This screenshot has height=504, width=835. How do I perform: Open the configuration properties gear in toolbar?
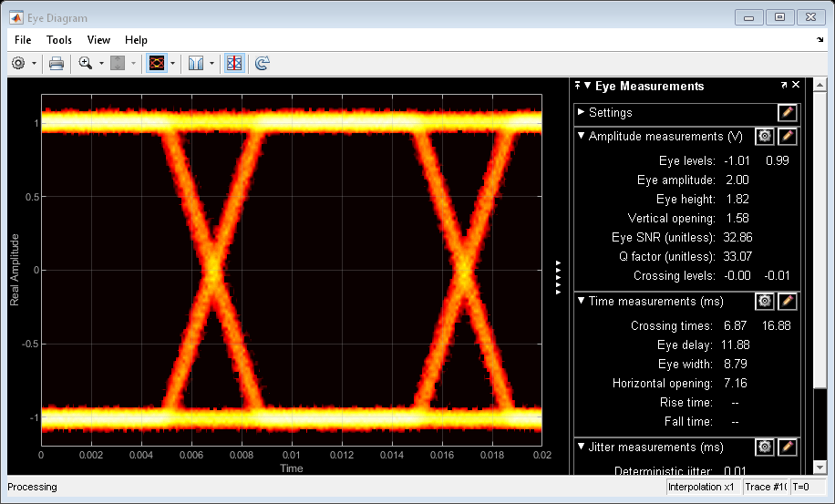(18, 63)
